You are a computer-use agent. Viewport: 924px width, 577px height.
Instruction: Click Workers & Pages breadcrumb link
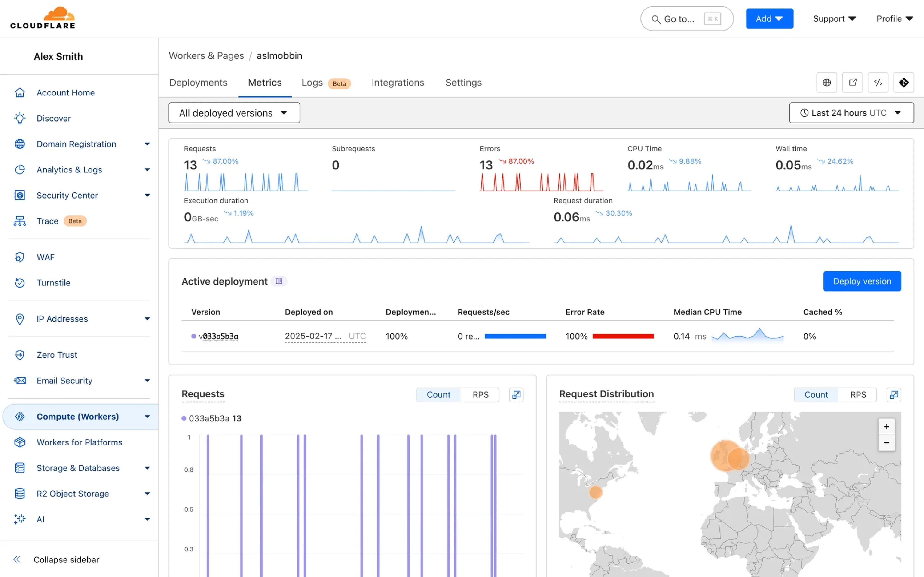[206, 56]
